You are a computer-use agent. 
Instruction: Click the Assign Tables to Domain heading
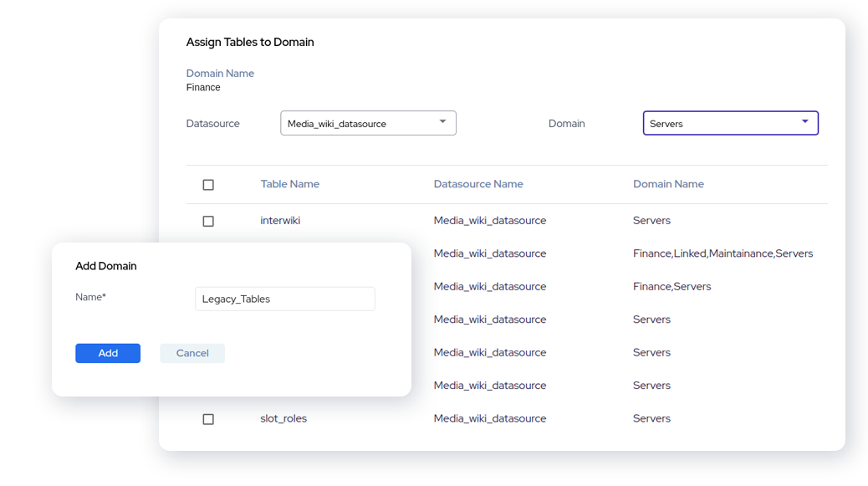[x=250, y=42]
